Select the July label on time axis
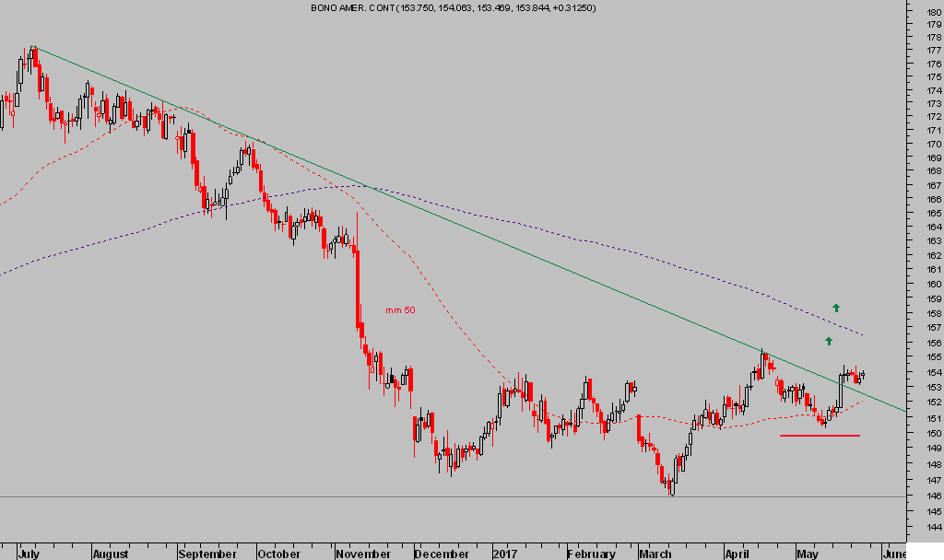 [x=28, y=554]
